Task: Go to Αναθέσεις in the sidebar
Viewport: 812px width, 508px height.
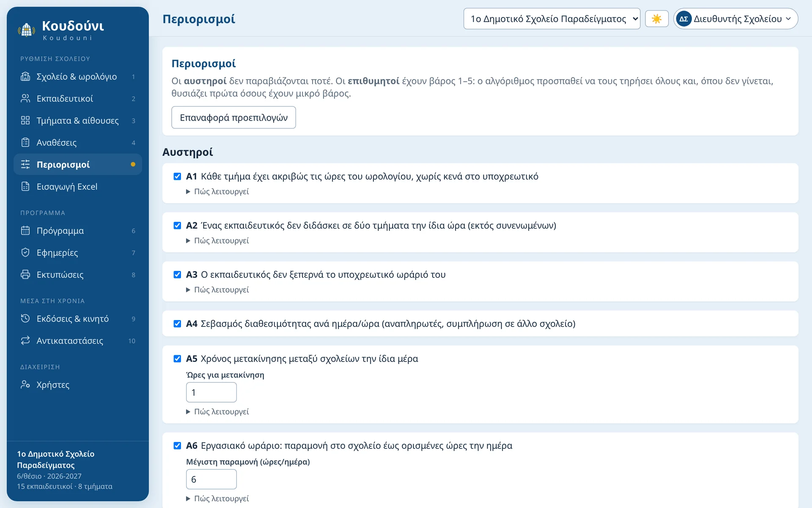Action: 78,143
